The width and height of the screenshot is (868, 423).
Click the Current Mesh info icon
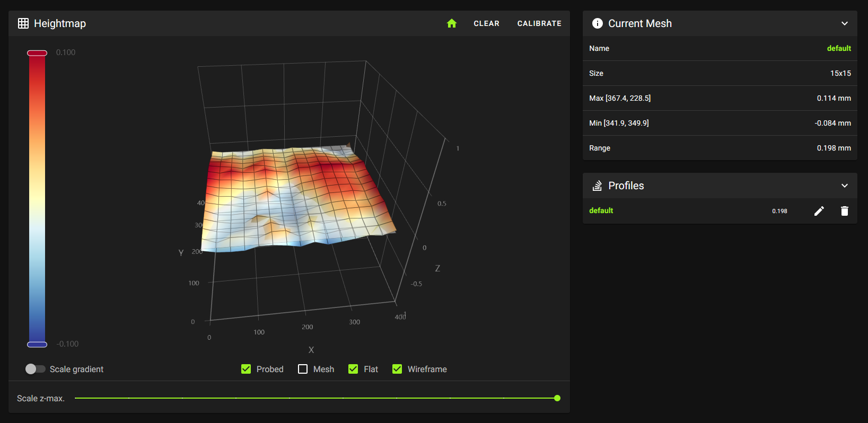pos(598,23)
